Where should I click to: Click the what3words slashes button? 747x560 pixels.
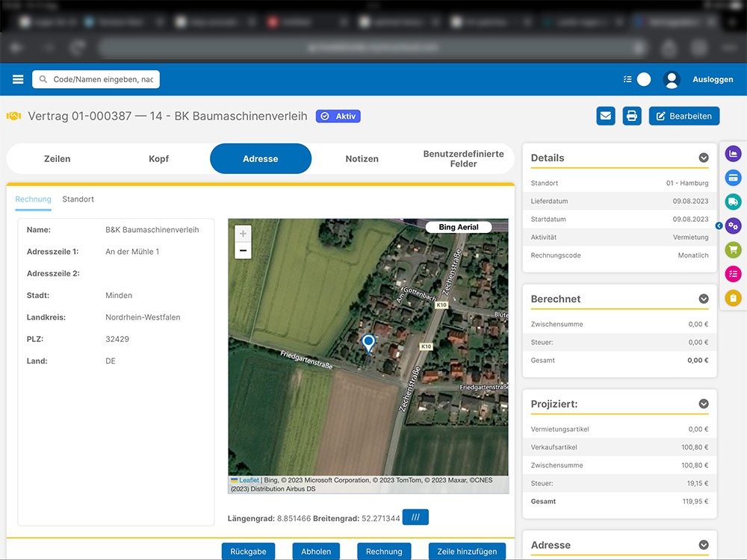tap(415, 517)
